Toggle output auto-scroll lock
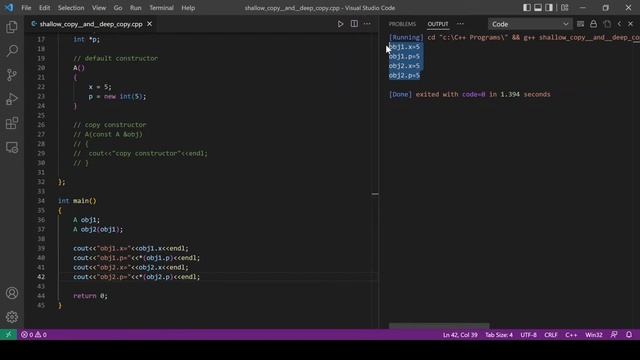This screenshot has width=640, height=360. click(x=593, y=24)
